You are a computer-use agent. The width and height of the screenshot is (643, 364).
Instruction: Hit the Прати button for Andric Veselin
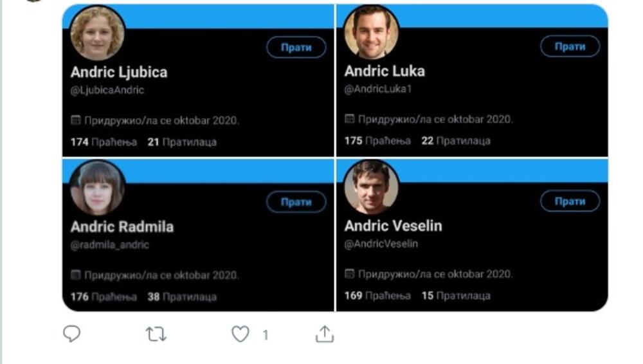coord(570,201)
